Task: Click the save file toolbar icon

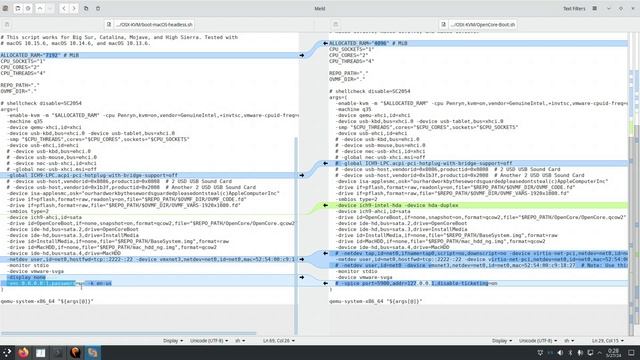Action: 18,8
